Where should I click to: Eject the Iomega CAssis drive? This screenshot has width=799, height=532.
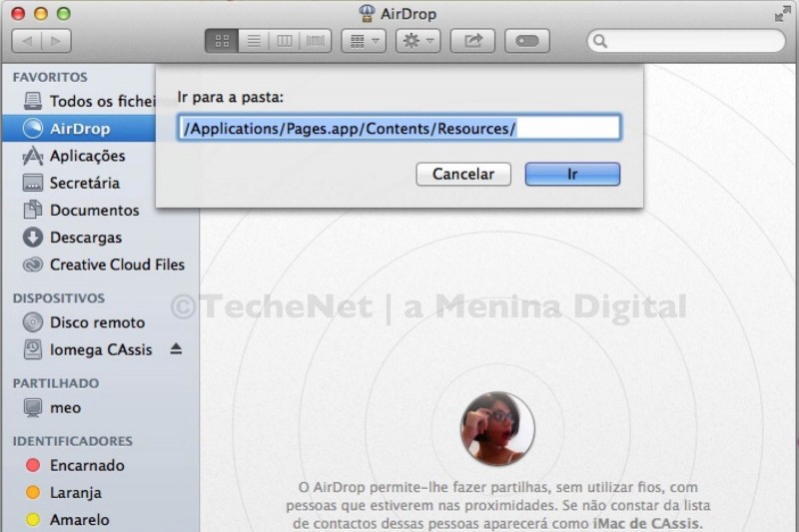tap(177, 349)
